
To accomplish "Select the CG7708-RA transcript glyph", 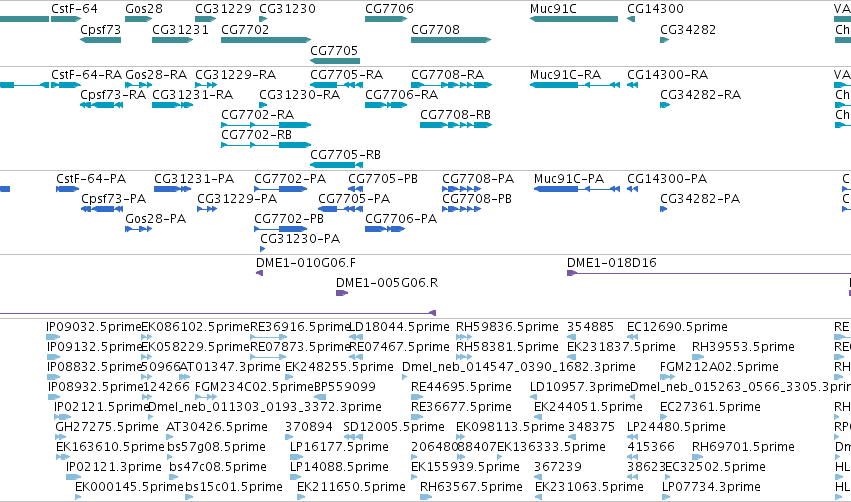I will [452, 85].
